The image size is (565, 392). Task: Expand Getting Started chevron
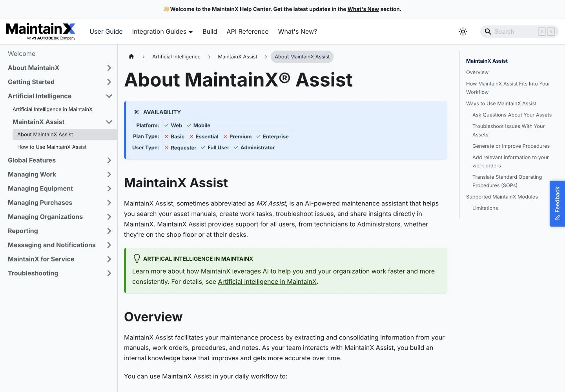click(109, 82)
